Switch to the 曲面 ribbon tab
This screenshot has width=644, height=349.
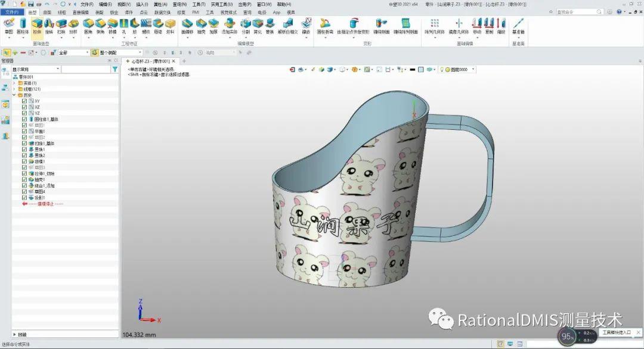pyautogui.click(x=47, y=13)
